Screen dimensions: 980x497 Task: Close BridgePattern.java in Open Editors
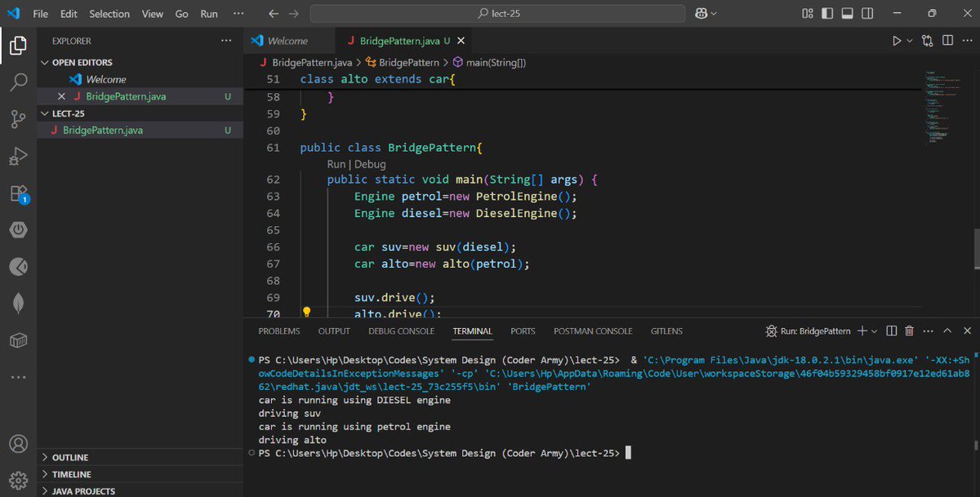(x=61, y=96)
